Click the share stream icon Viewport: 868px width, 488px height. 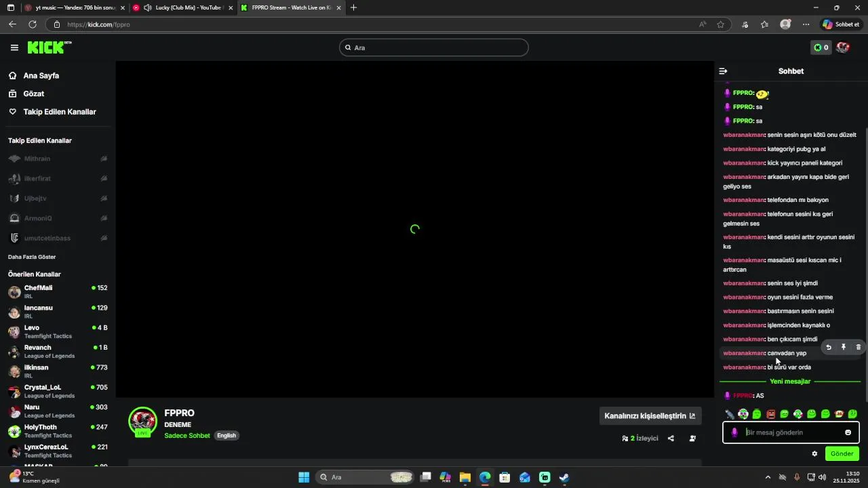(671, 439)
